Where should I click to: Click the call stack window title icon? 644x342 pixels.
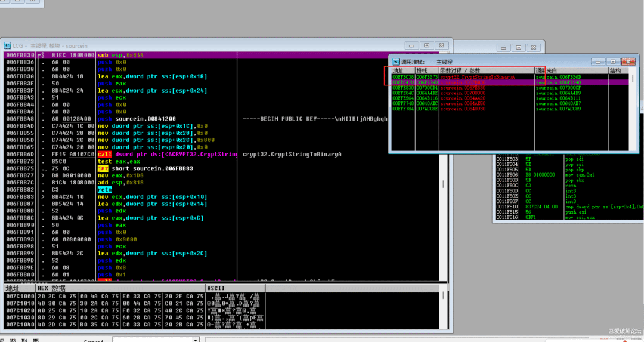click(395, 61)
